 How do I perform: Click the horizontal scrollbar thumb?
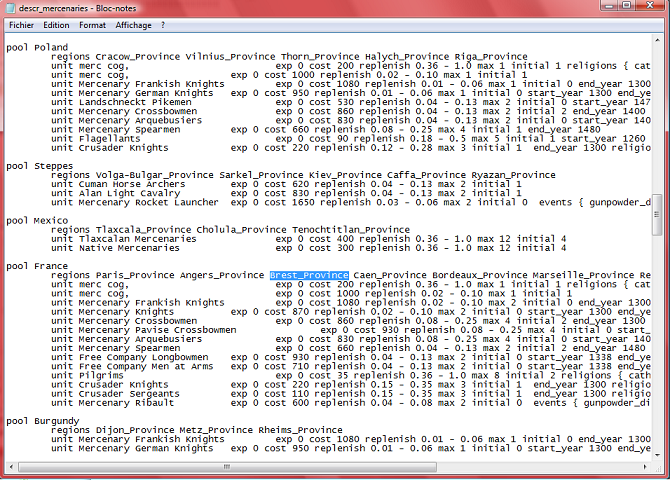(x=227, y=467)
